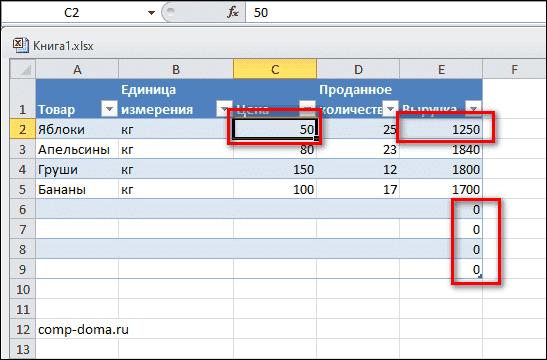Click the cell Груши
The image size is (547, 360).
pyautogui.click(x=77, y=169)
